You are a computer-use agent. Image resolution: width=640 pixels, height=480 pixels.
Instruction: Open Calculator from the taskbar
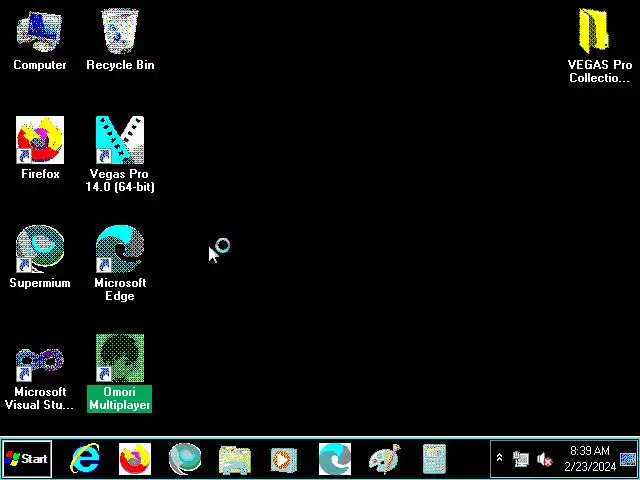point(435,460)
